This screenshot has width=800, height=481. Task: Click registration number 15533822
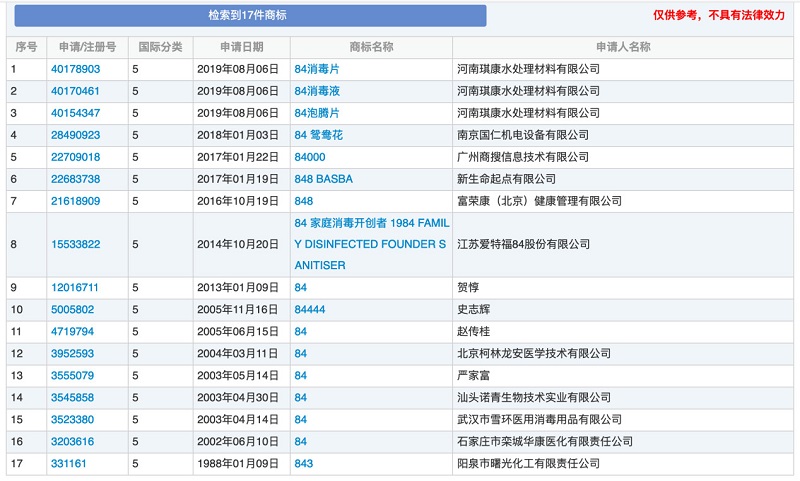[x=76, y=244]
